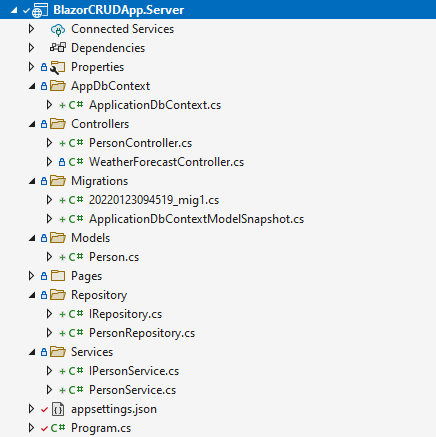
Task: Click the Properties wrench folder icon
Action: point(57,67)
